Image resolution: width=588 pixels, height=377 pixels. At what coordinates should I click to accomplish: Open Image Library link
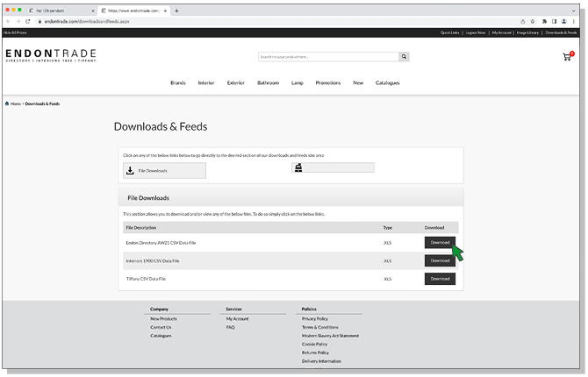coord(527,32)
